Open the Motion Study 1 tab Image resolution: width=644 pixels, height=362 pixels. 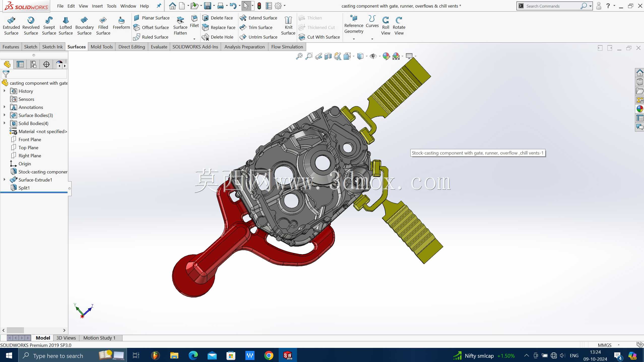click(x=99, y=338)
